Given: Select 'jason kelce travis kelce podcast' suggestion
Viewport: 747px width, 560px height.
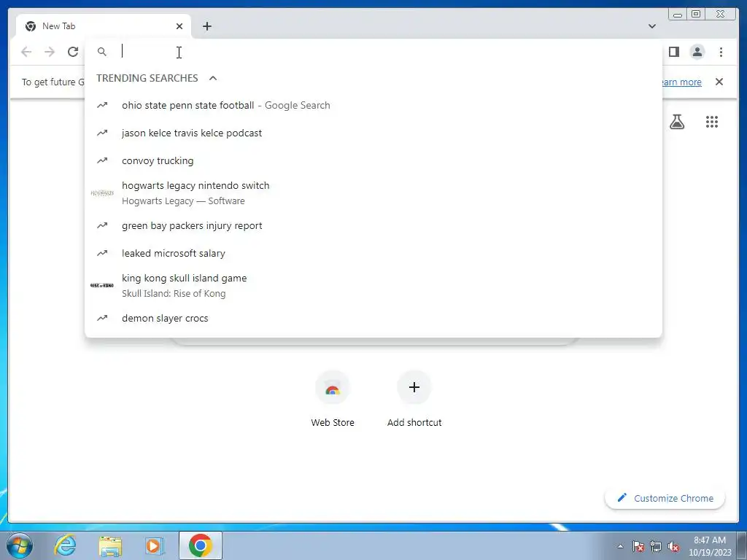Looking at the screenshot, I should tap(373, 133).
